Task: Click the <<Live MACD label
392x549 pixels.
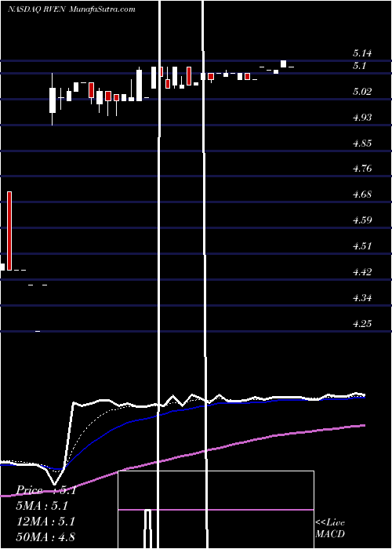Action: pyautogui.click(x=330, y=529)
